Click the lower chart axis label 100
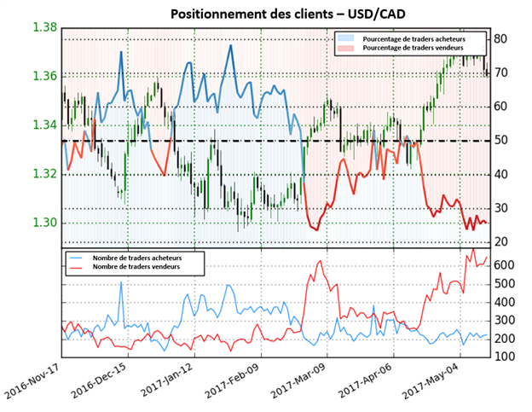 504,357
